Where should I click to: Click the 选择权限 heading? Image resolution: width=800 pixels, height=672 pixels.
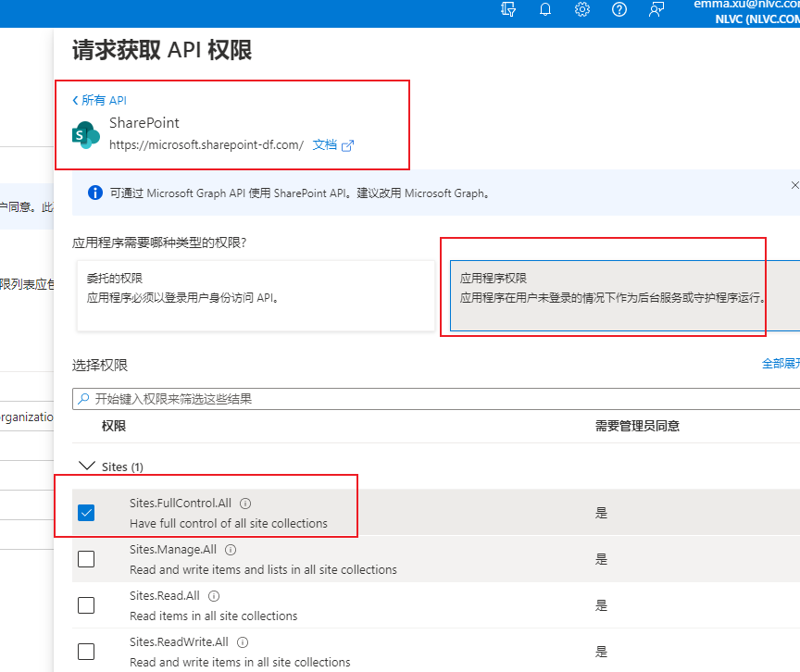100,365
